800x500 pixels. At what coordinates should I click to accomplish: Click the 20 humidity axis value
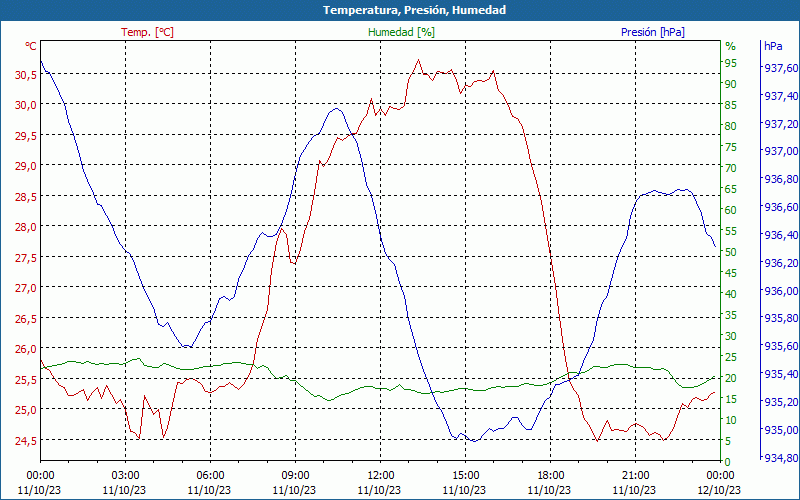click(731, 378)
